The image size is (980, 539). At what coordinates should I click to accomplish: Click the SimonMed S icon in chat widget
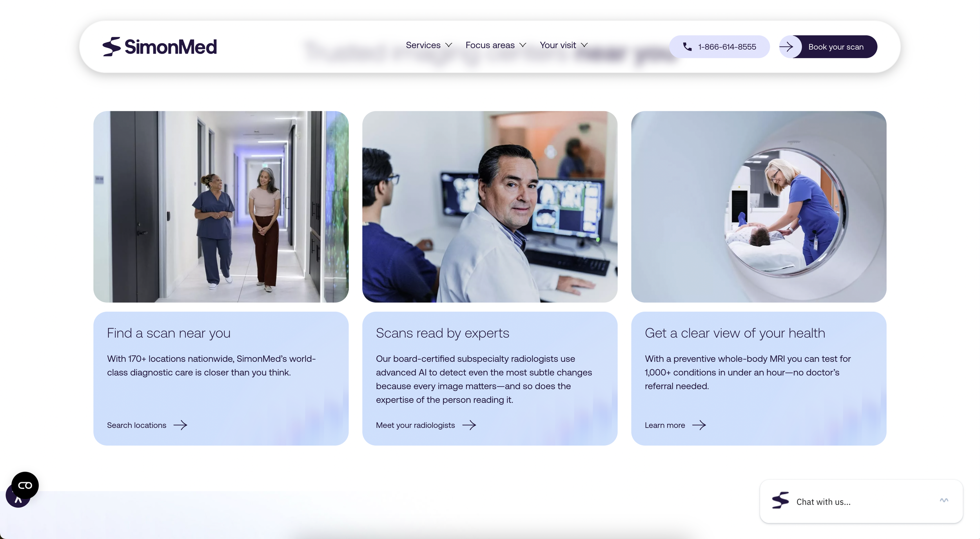780,500
